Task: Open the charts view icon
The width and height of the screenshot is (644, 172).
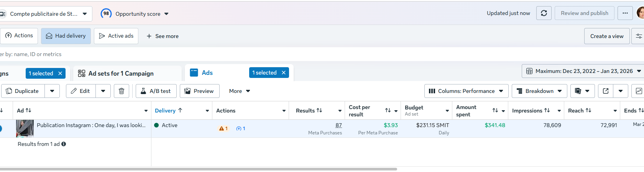Action: (639, 91)
